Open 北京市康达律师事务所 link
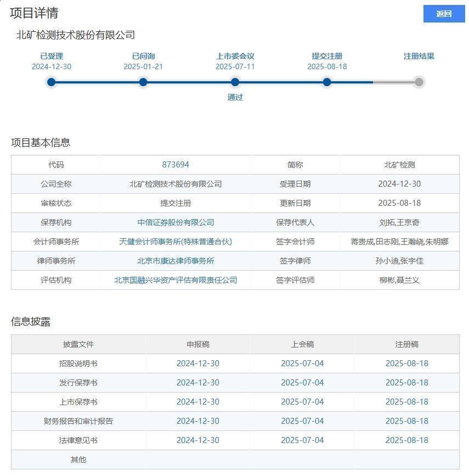The height and width of the screenshot is (476, 469). coord(176,261)
